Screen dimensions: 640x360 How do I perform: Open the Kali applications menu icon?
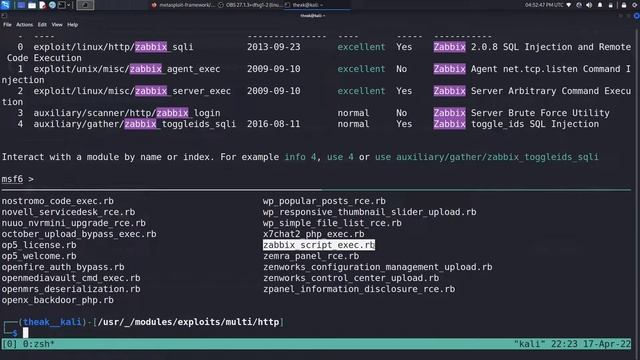[5, 5]
